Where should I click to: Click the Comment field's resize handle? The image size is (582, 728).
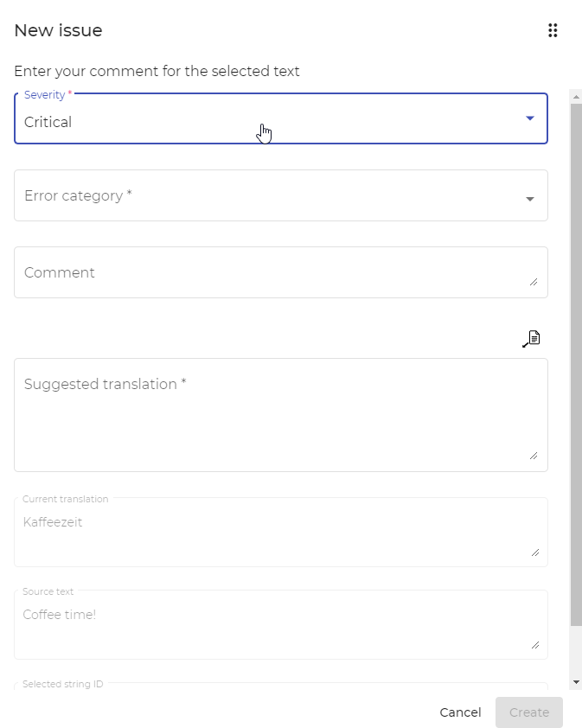[534, 282]
